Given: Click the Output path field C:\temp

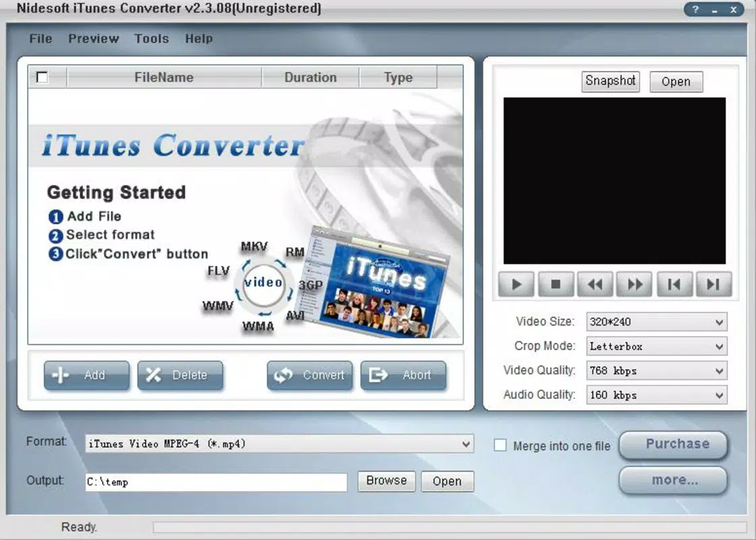Looking at the screenshot, I should [216, 482].
